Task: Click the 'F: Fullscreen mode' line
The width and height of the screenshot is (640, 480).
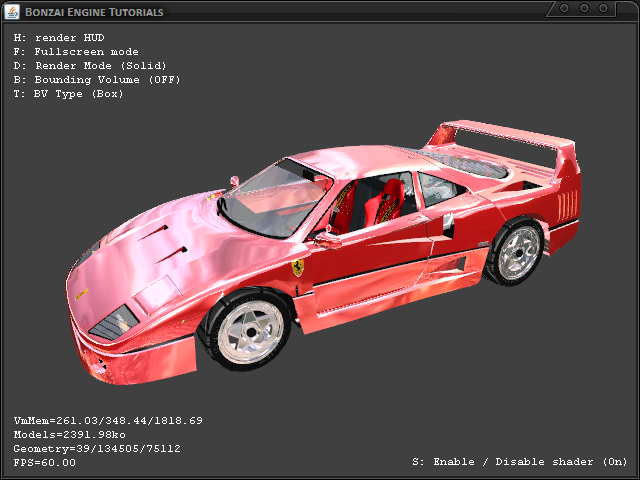Action: pyautogui.click(x=76, y=52)
